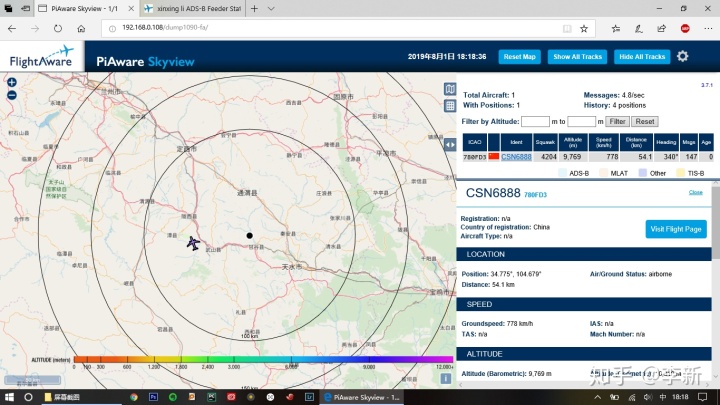Add the page to favorites with the star
Image resolution: width=720 pixels, height=405 pixels.
584,28
